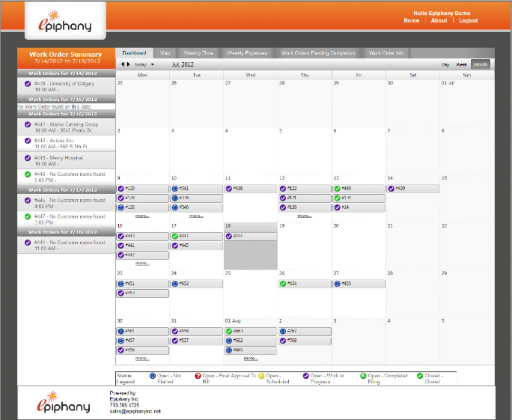
Task: Select sidebar entry #441 - Alamo Catering Group
Action: pos(67,127)
